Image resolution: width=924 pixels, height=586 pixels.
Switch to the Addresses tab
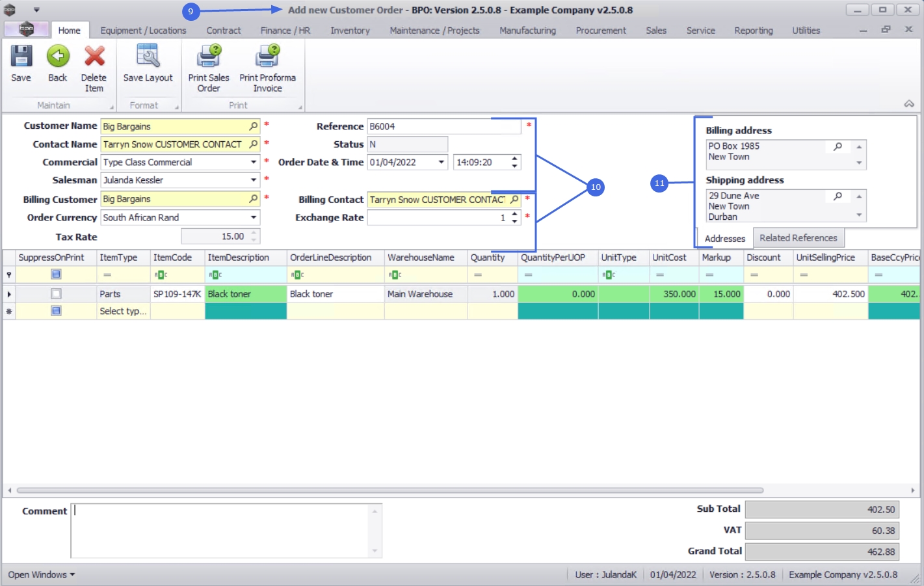point(725,239)
